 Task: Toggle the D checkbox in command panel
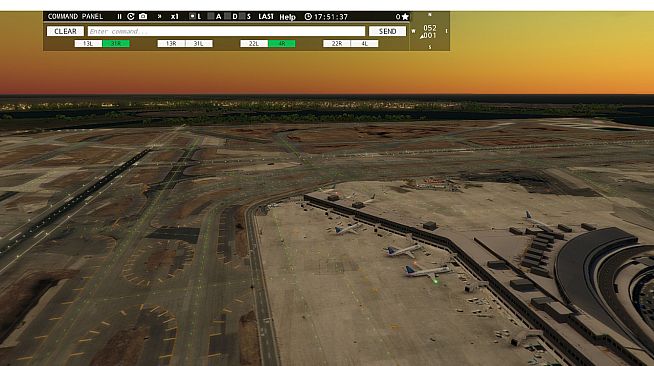tap(227, 16)
